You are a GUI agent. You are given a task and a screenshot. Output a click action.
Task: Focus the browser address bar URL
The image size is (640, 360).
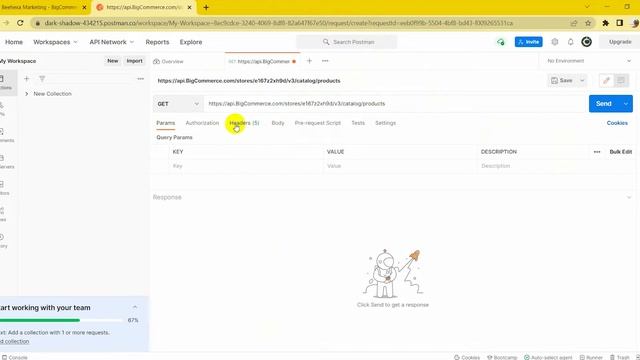click(279, 23)
